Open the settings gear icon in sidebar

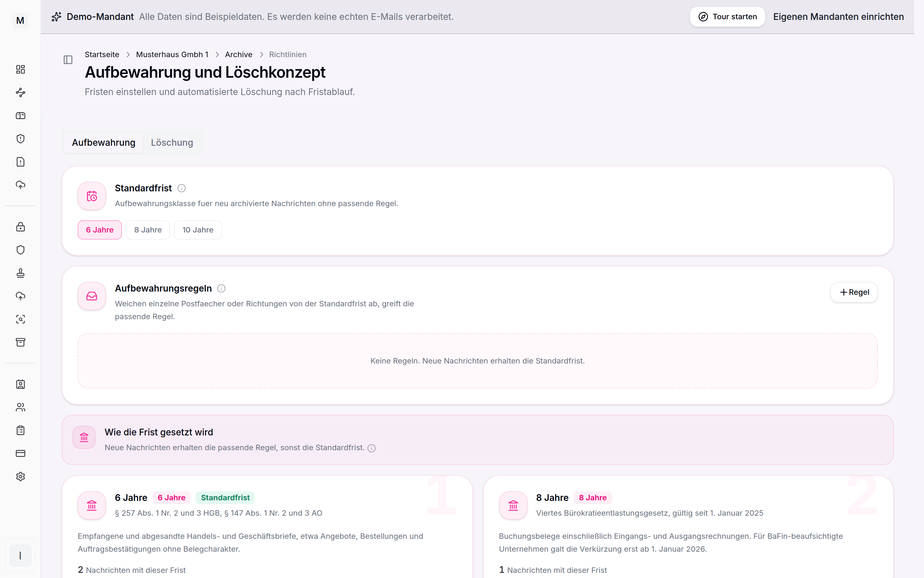20,477
